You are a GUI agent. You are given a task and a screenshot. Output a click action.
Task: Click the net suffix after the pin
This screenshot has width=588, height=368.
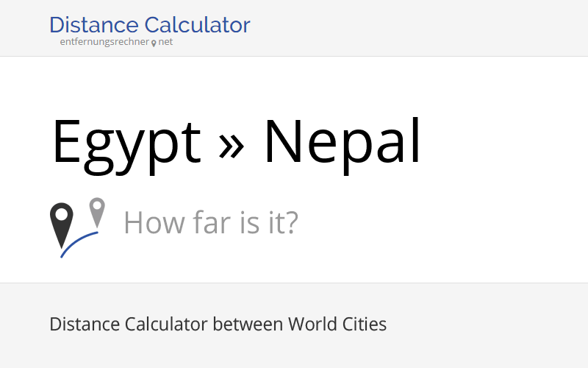pos(165,42)
